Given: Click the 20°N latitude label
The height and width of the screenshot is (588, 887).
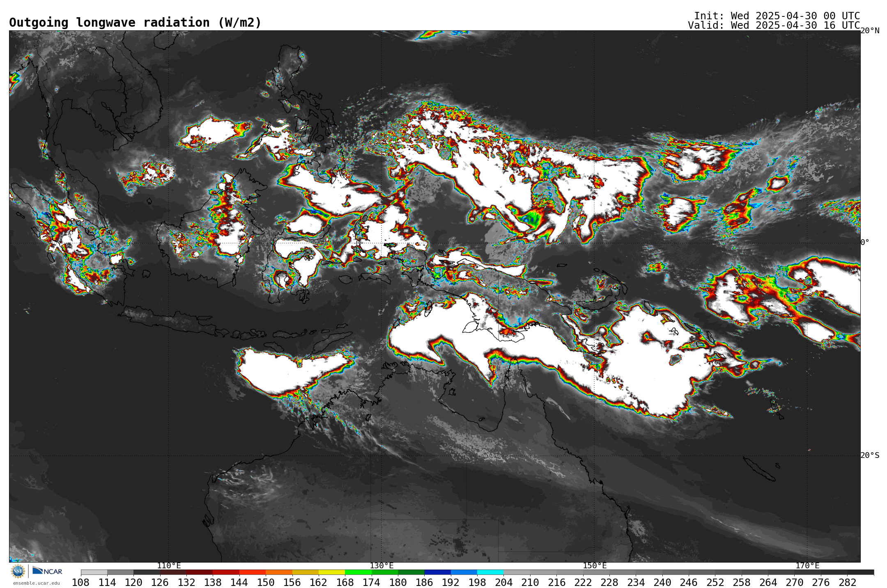Looking at the screenshot, I should point(870,31).
